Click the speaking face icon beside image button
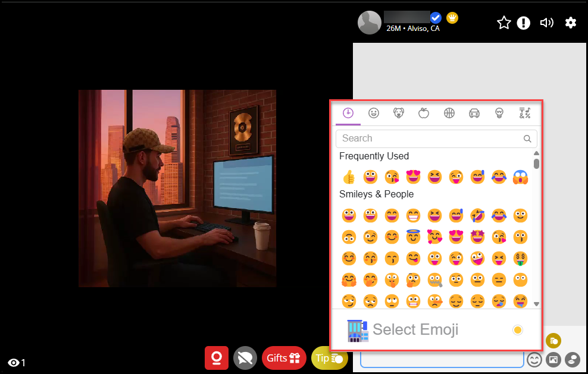The height and width of the screenshot is (374, 588). coord(573,360)
